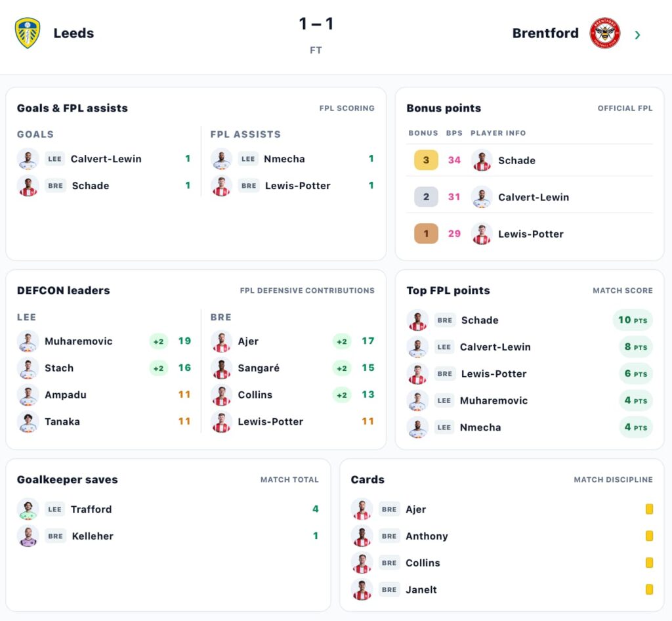672x621 pixels.
Task: Click the Brentford bee crest
Action: pyautogui.click(x=604, y=33)
